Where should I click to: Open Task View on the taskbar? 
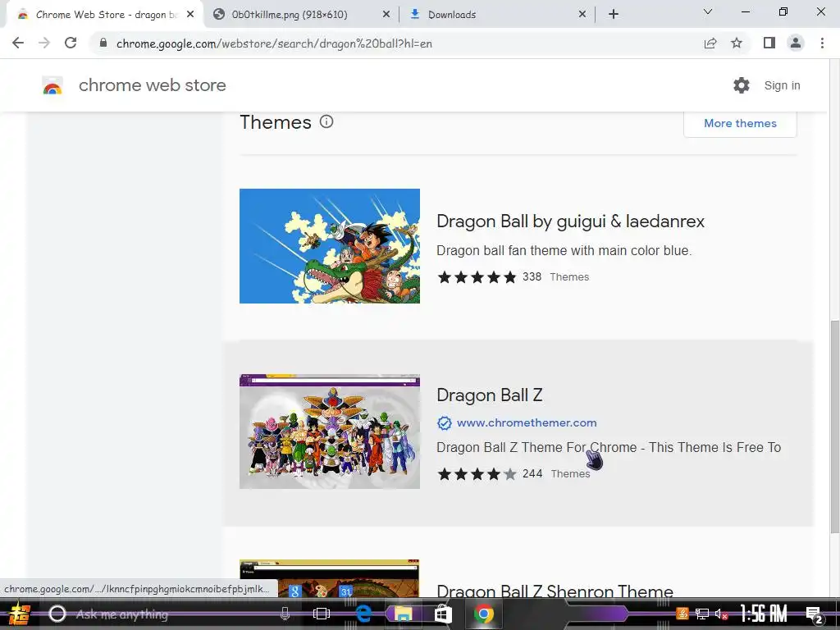coord(322,614)
